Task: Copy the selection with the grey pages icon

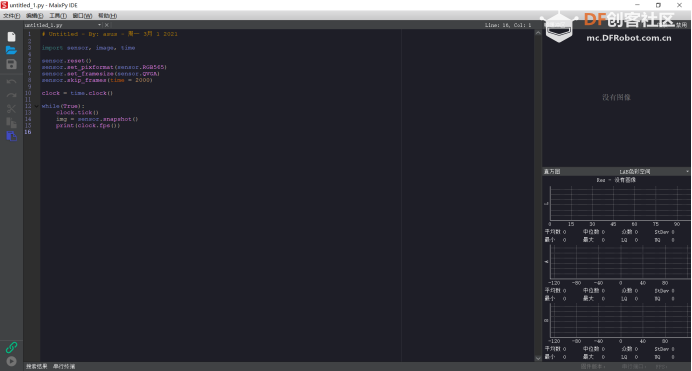Action: pyautogui.click(x=11, y=123)
